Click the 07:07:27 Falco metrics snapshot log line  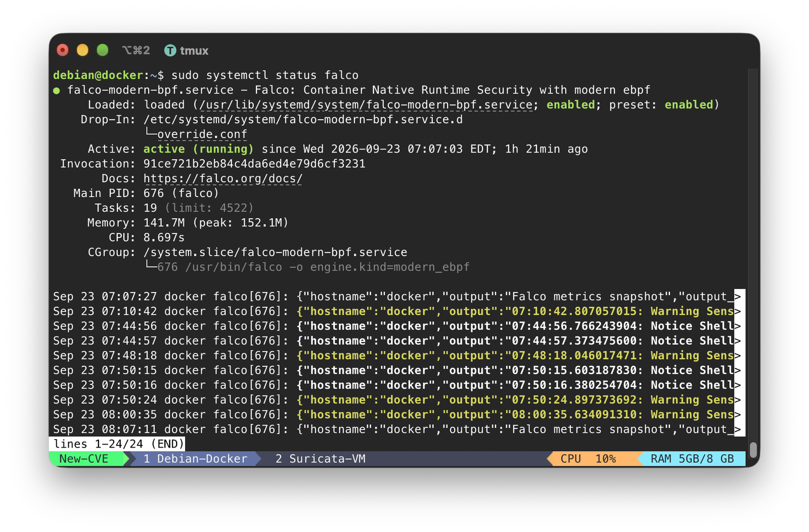pyautogui.click(x=397, y=297)
